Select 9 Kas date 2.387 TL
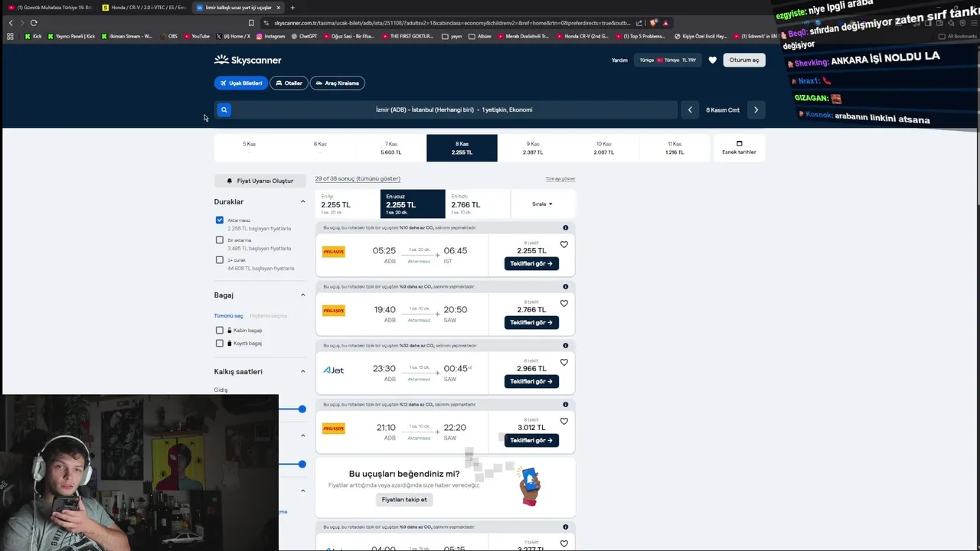Viewport: 980px width, 551px height. click(533, 148)
